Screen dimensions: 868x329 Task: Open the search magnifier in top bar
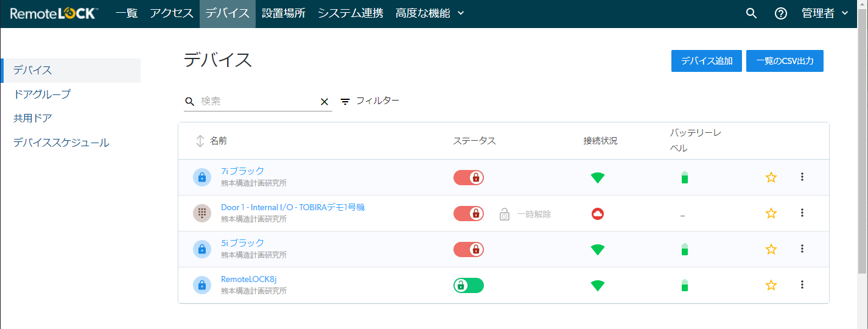(x=751, y=13)
